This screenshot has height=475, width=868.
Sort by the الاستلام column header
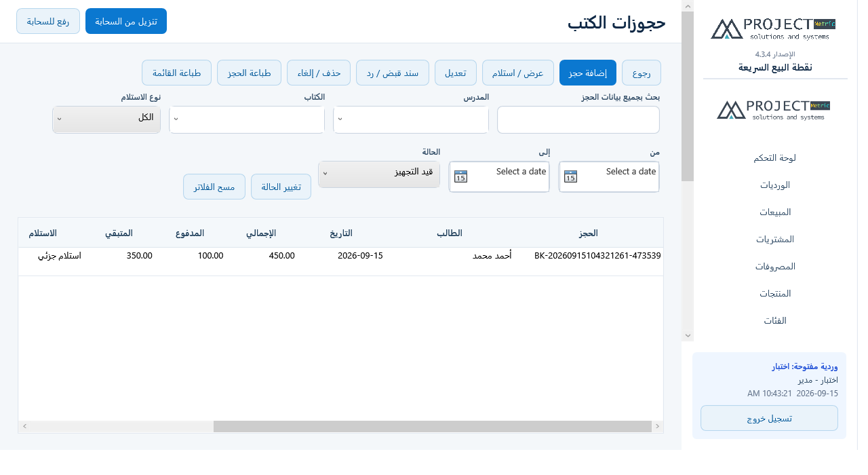pos(43,233)
